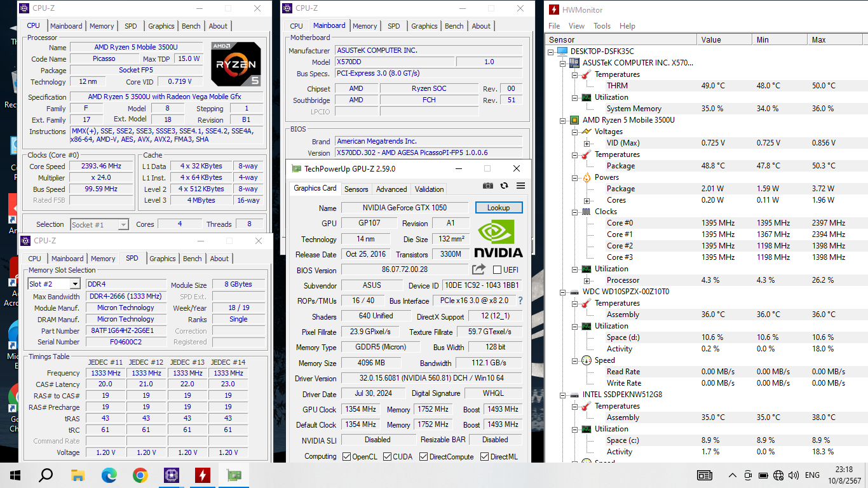Click the GPU-Z refresh icon
Screen dimensions: 868x488
tap(504, 186)
